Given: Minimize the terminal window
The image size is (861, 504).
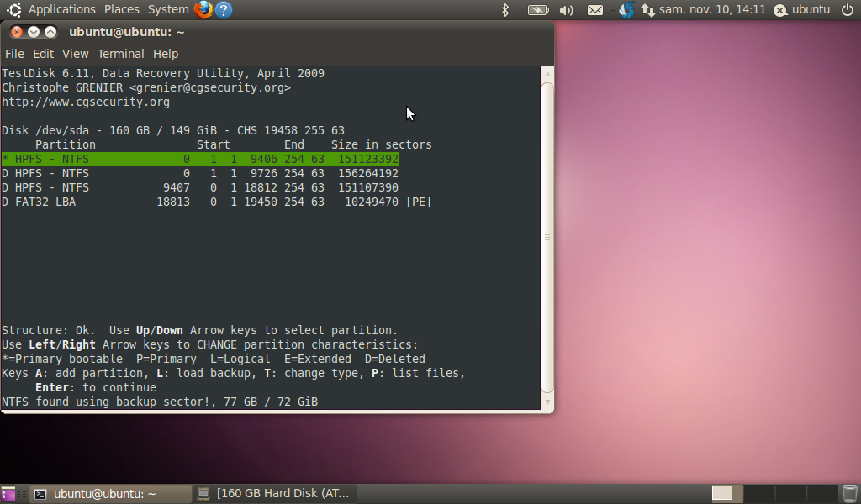Looking at the screenshot, I should point(34,32).
